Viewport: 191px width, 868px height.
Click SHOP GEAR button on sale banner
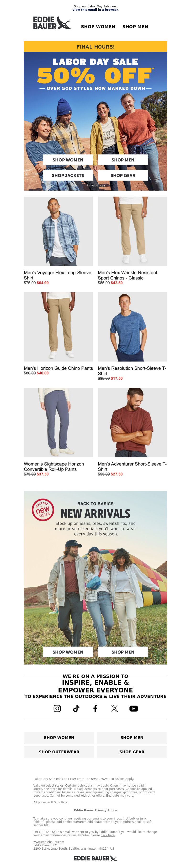pyautogui.click(x=123, y=175)
